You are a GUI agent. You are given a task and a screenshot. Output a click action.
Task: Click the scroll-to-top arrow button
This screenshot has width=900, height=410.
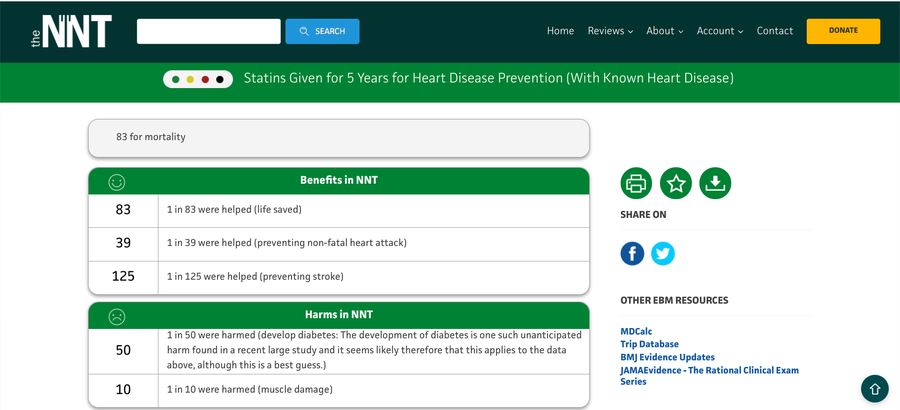(875, 389)
